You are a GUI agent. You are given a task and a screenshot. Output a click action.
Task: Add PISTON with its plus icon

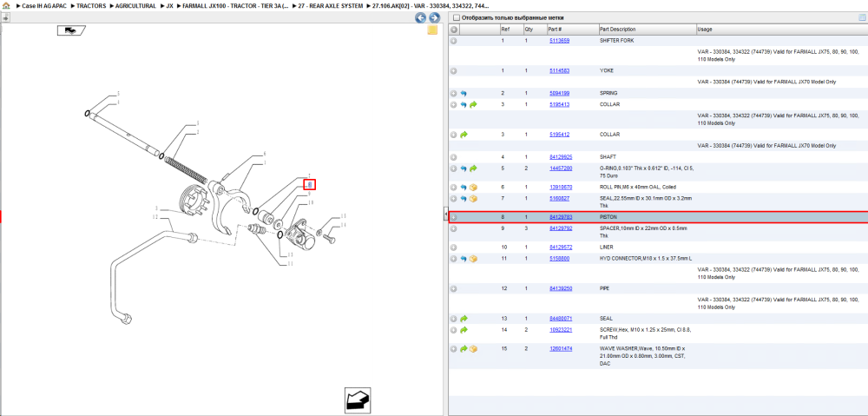pos(453,217)
